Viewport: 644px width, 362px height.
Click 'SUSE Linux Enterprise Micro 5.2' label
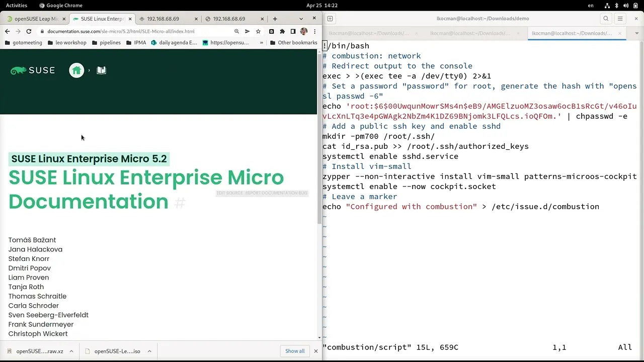click(x=89, y=159)
